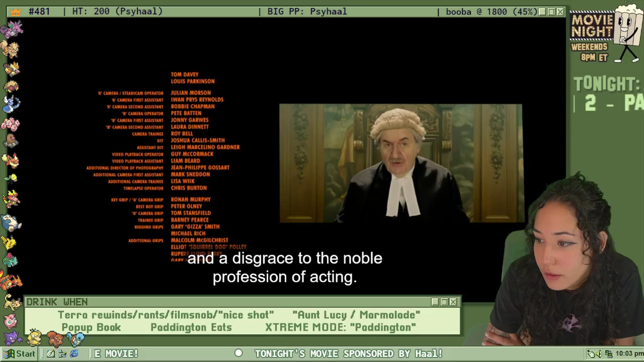Click the network computers tray icon

(609, 354)
